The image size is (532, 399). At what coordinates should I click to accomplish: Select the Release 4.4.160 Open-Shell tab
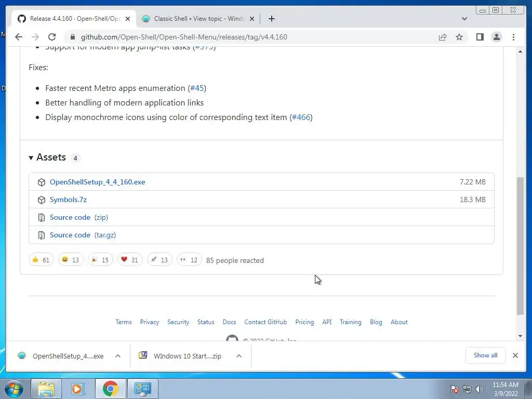click(74, 19)
